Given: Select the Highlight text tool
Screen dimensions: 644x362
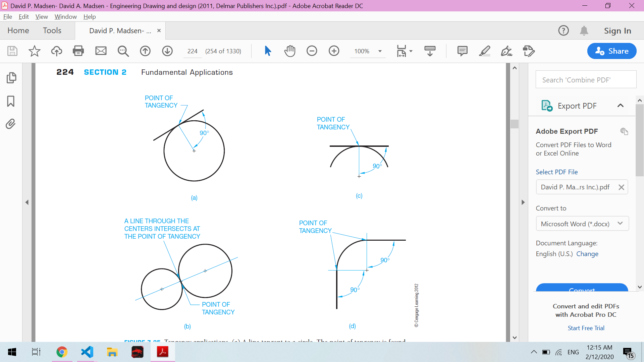Looking at the screenshot, I should pyautogui.click(x=484, y=51).
